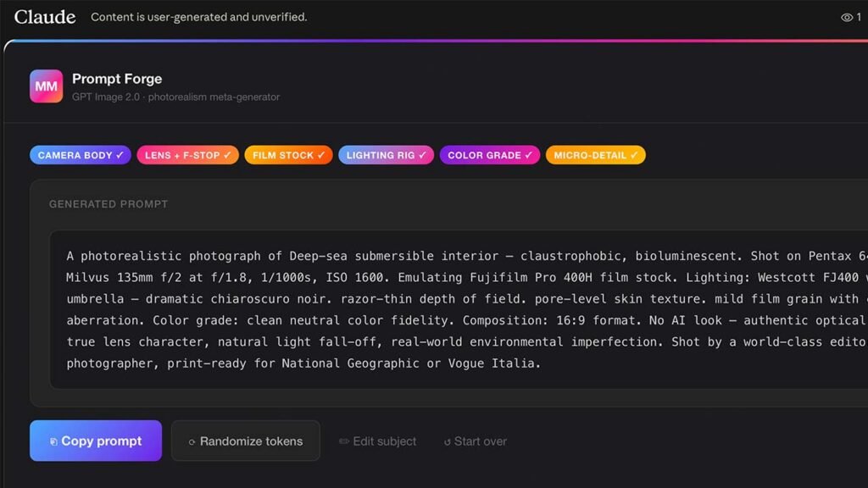Screen dimensions: 868x488
Task: Click the GENERATED PROMPT heading
Action: click(x=108, y=204)
